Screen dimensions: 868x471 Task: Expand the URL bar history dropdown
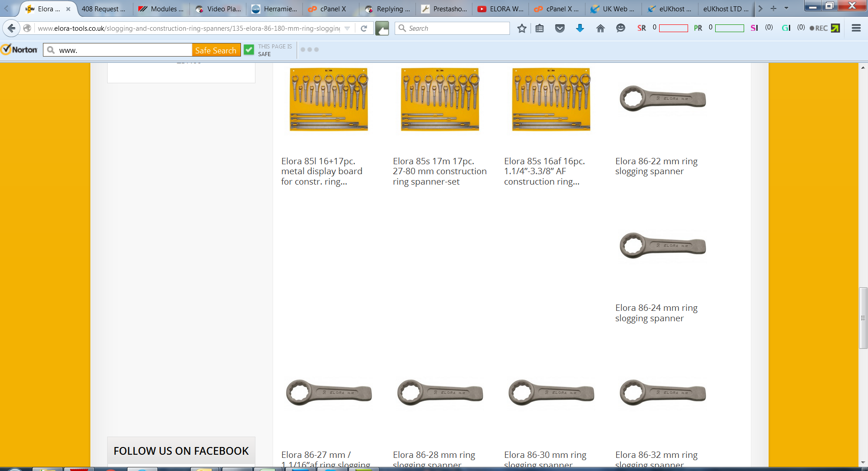click(x=347, y=28)
